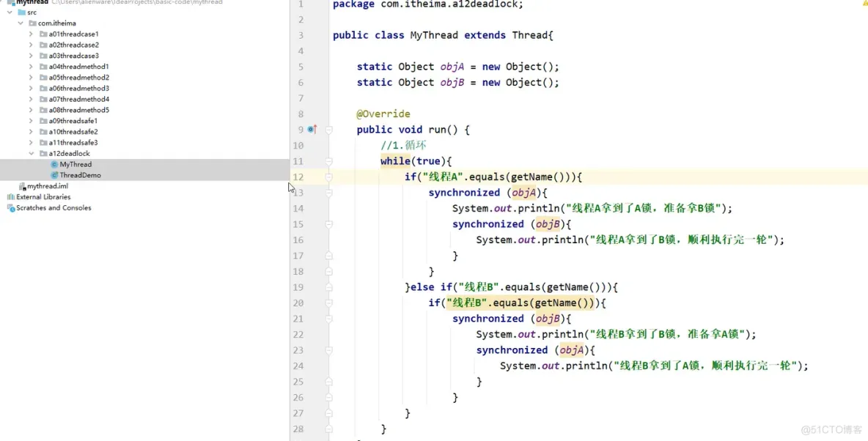The image size is (868, 441).
Task: Expand the a04threadmethod1 package
Action: [31, 67]
